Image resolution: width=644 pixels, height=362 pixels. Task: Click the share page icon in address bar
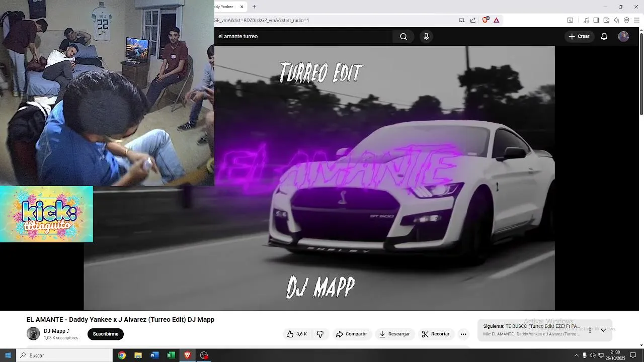point(473,20)
